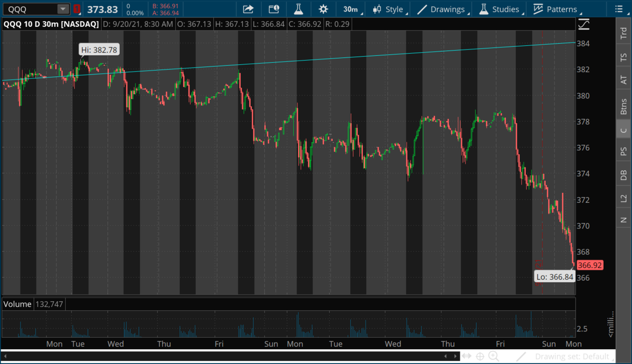Select the C side tab
Screen dimensions: 632x364
coord(624,130)
